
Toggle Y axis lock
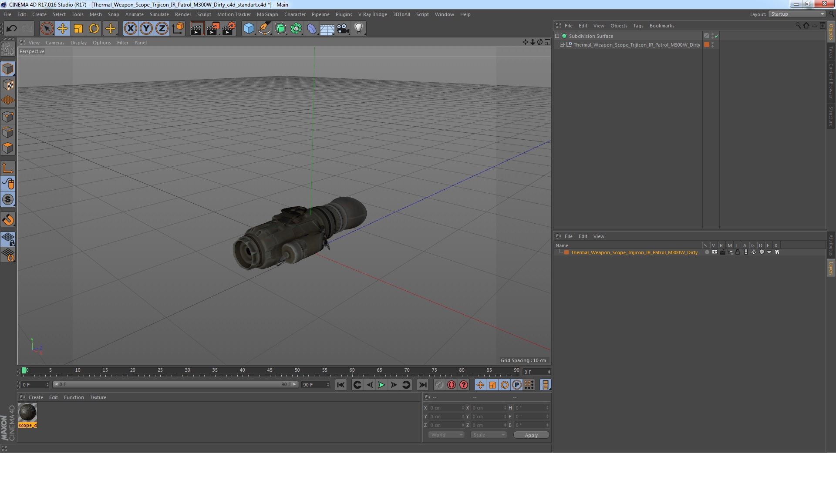click(x=146, y=29)
